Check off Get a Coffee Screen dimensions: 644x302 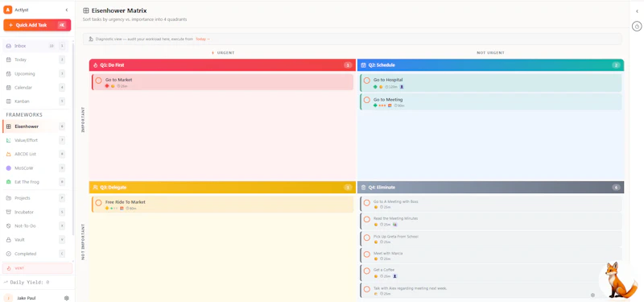(367, 271)
